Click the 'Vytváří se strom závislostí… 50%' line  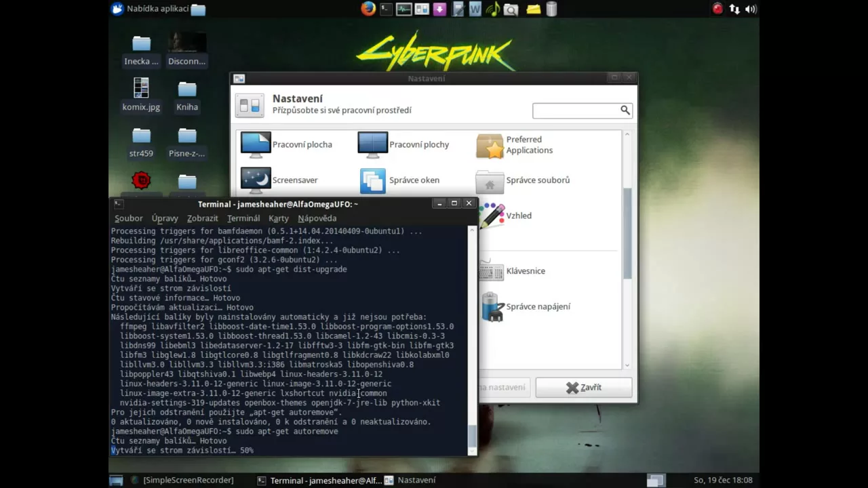pos(182,450)
